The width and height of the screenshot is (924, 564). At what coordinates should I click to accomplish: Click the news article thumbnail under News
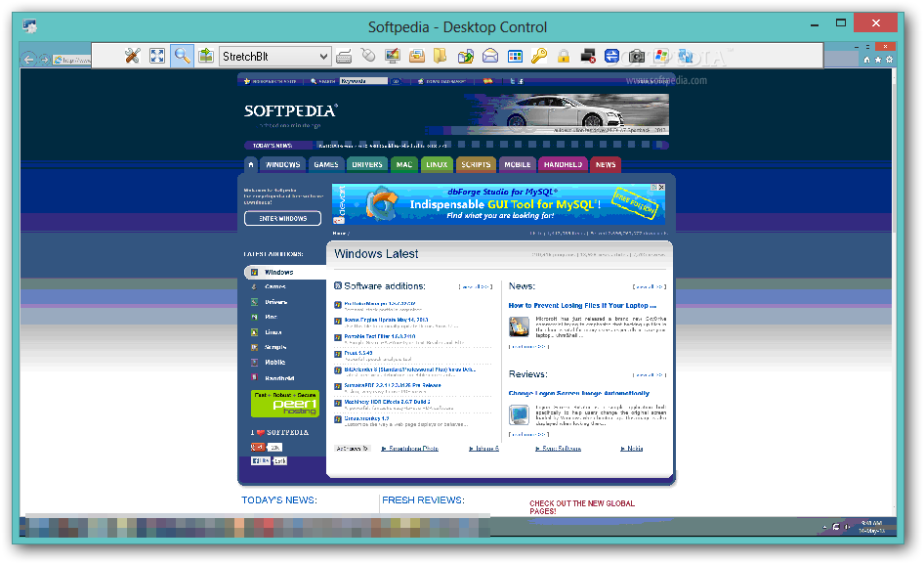(520, 326)
